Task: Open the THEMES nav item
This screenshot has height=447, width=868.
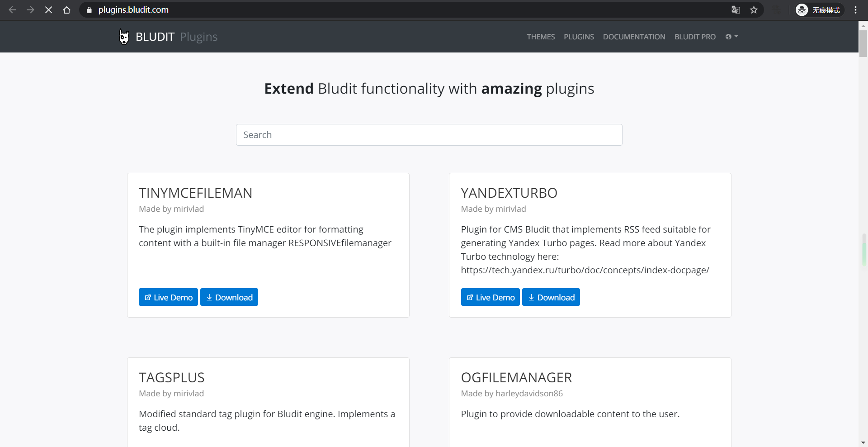Action: click(x=541, y=37)
